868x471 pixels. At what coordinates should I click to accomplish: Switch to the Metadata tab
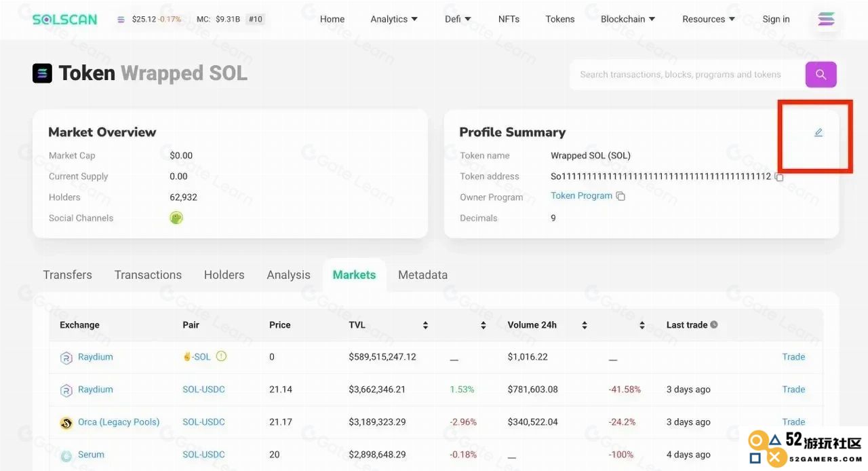(422, 275)
